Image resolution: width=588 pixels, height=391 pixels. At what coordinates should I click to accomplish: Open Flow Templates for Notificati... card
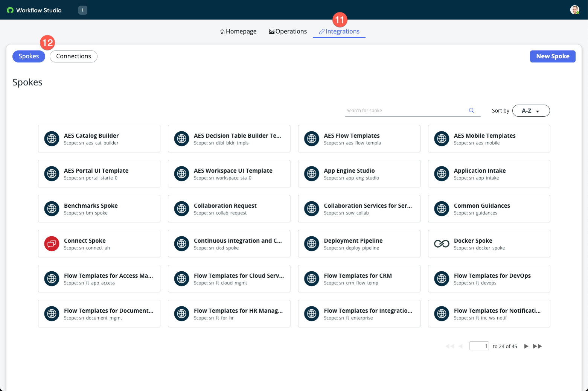pos(489,314)
